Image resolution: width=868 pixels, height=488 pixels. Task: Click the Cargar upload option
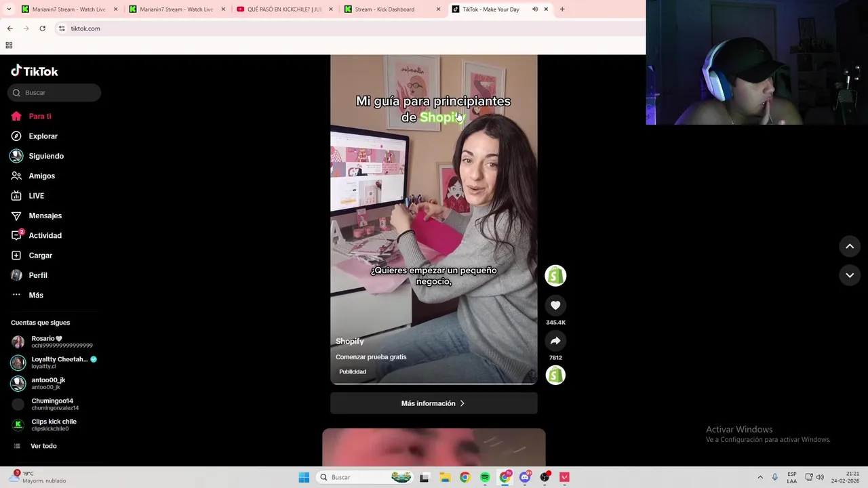(32, 256)
